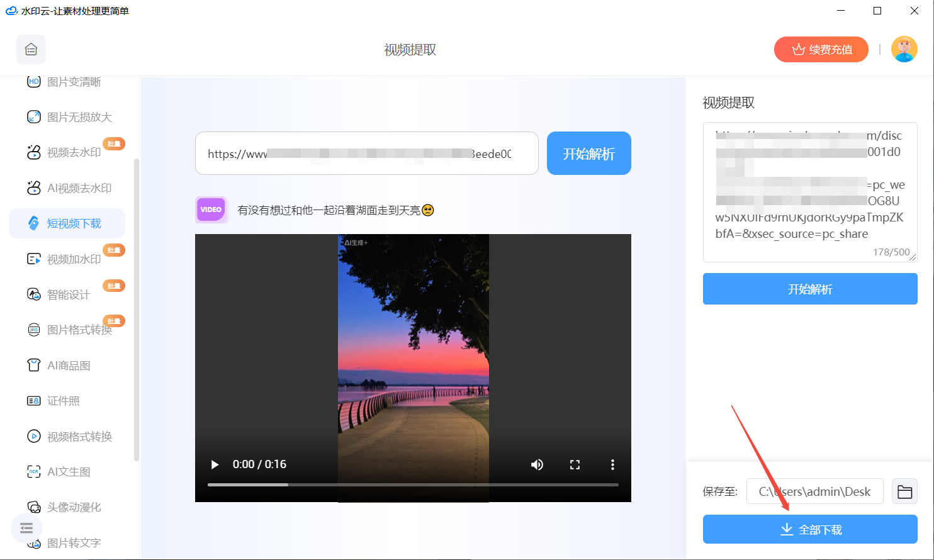Click the 视频加水印 icon
934x560 pixels.
pos(34,259)
